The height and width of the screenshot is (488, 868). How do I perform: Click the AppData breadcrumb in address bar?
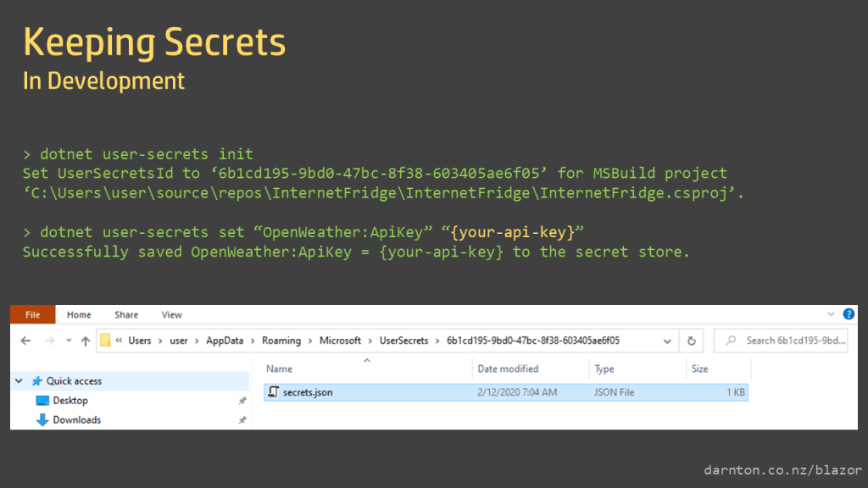coord(224,341)
